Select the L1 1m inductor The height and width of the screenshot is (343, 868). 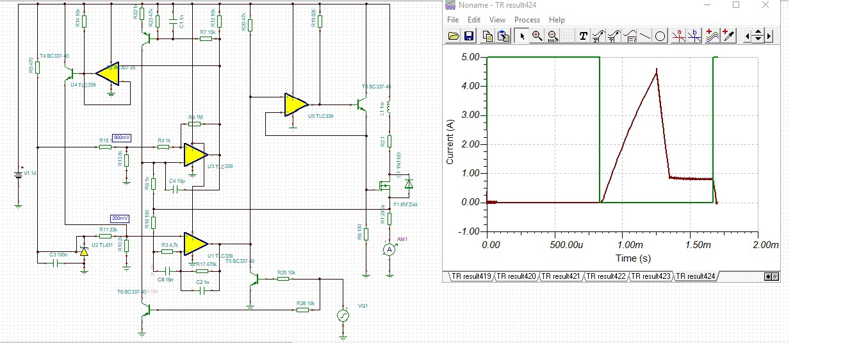pos(389,107)
